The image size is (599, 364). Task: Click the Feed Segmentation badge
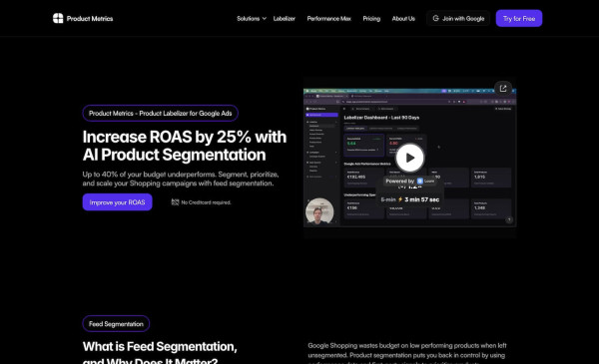pos(116,323)
